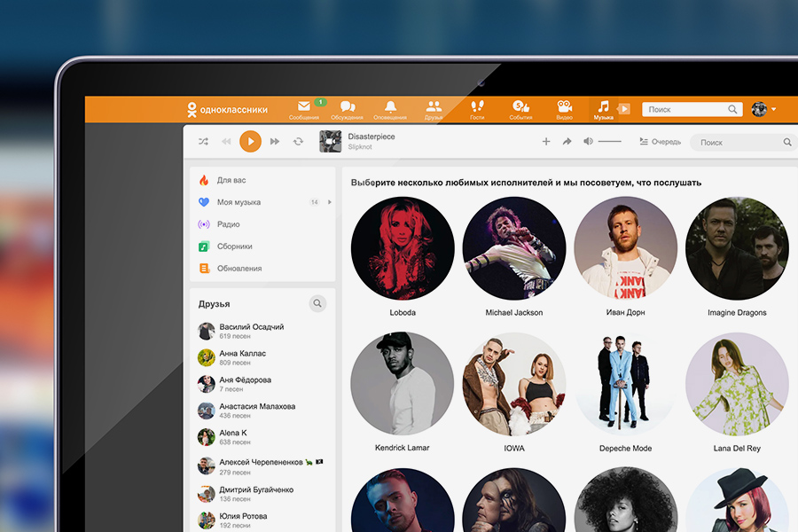Open the Очередь playback queue
Image resolution: width=798 pixels, height=532 pixels.
tap(660, 142)
